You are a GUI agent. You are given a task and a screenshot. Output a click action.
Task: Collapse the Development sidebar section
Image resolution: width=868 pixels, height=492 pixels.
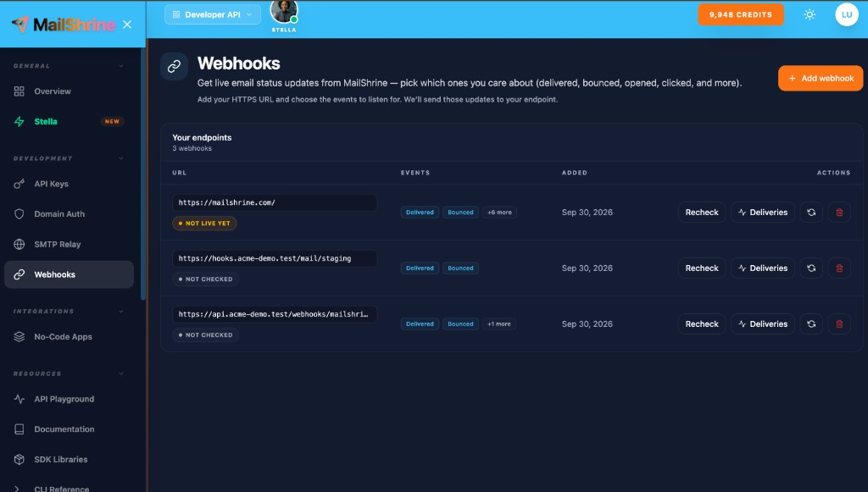coord(121,158)
